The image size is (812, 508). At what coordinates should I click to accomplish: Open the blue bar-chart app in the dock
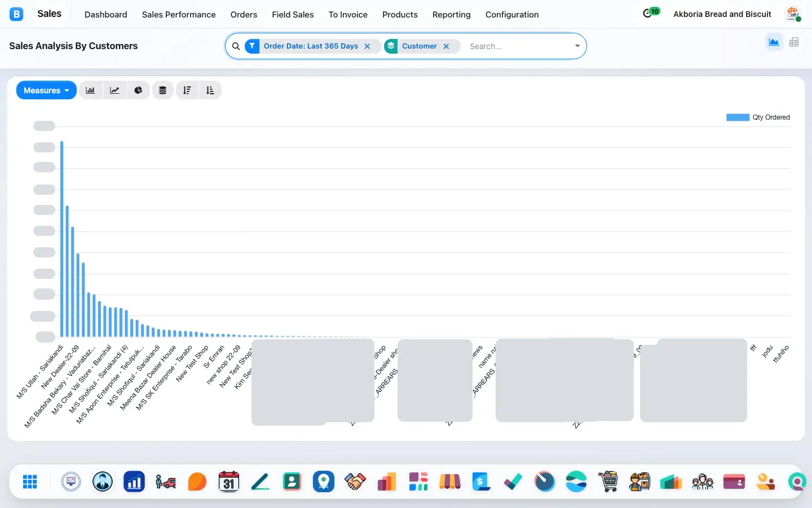click(x=134, y=481)
